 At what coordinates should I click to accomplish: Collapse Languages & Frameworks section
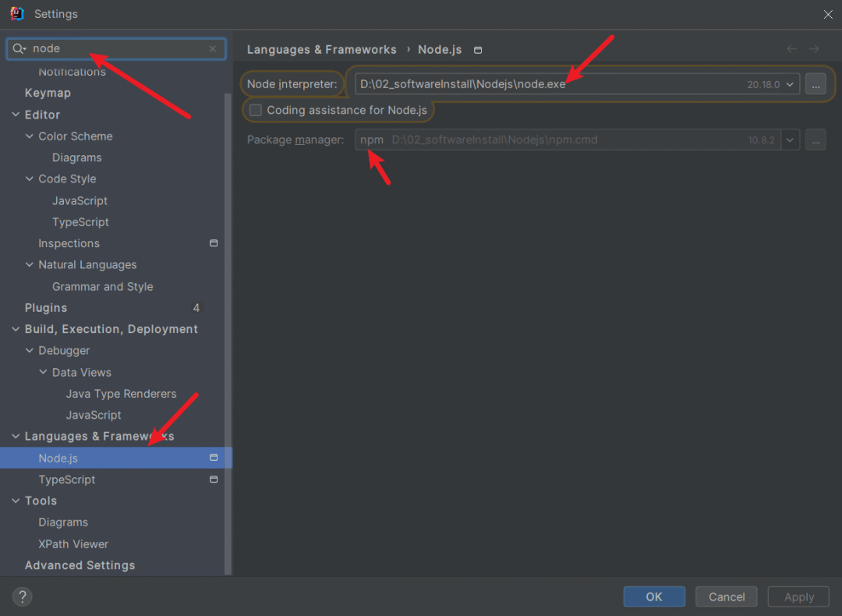[16, 436]
